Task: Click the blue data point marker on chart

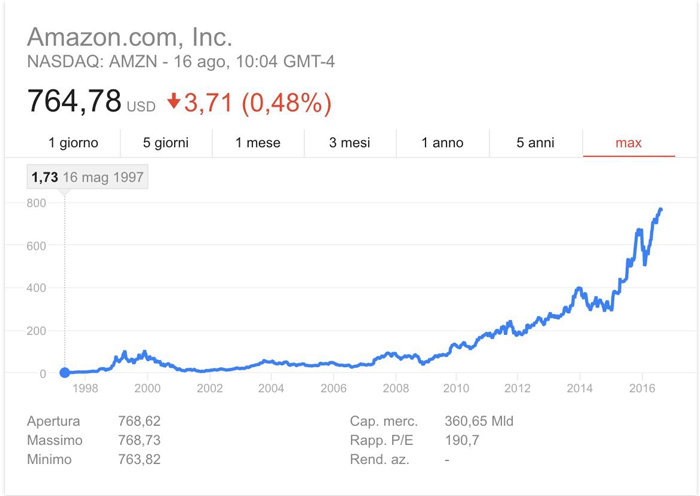Action: [65, 372]
